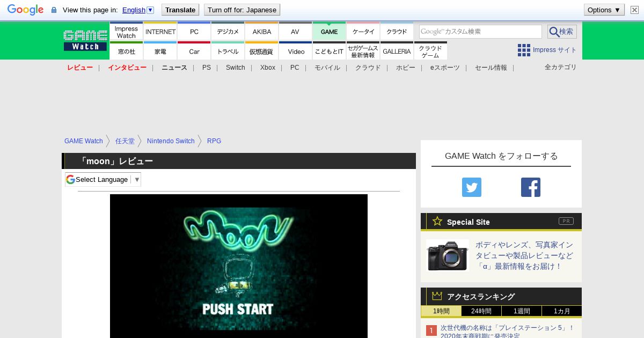Open the Facebook follow icon
This screenshot has height=338, width=644.
pos(531,187)
